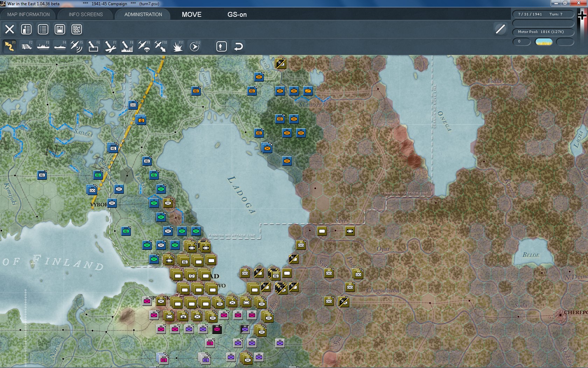Click the Kymijoki river label
The width and height of the screenshot is (588, 368).
10,193
